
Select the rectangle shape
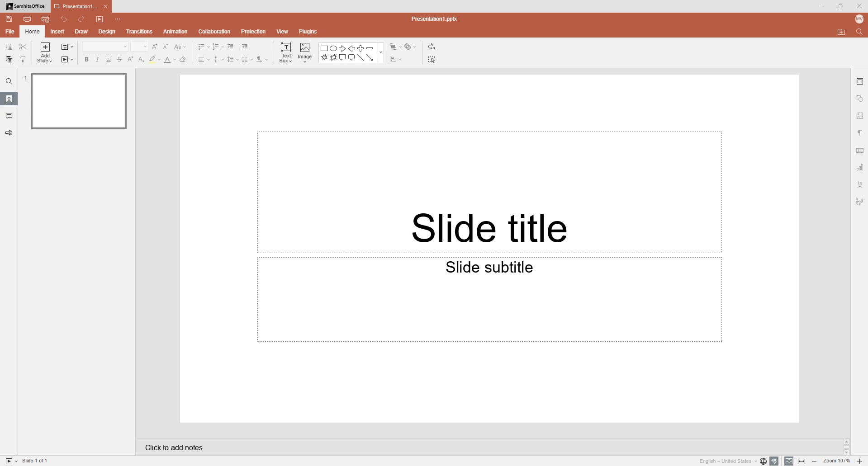[324, 48]
